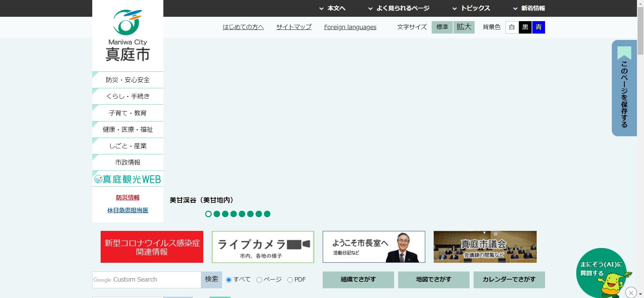Go to first slideshow dot

point(208,214)
